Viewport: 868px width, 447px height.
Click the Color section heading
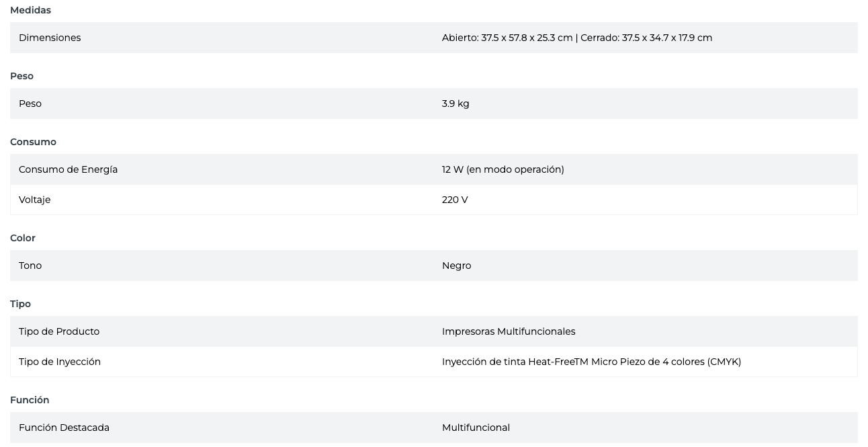tap(23, 238)
